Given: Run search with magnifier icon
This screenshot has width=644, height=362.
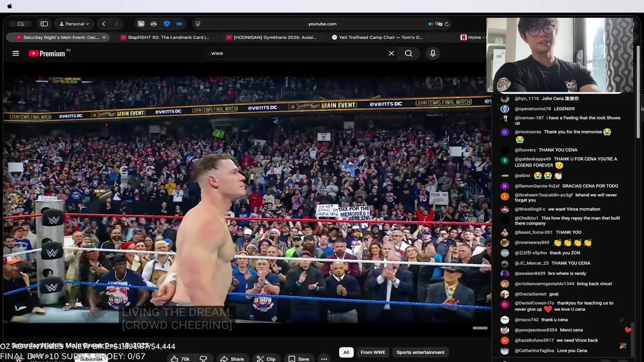Looking at the screenshot, I should [x=409, y=53].
